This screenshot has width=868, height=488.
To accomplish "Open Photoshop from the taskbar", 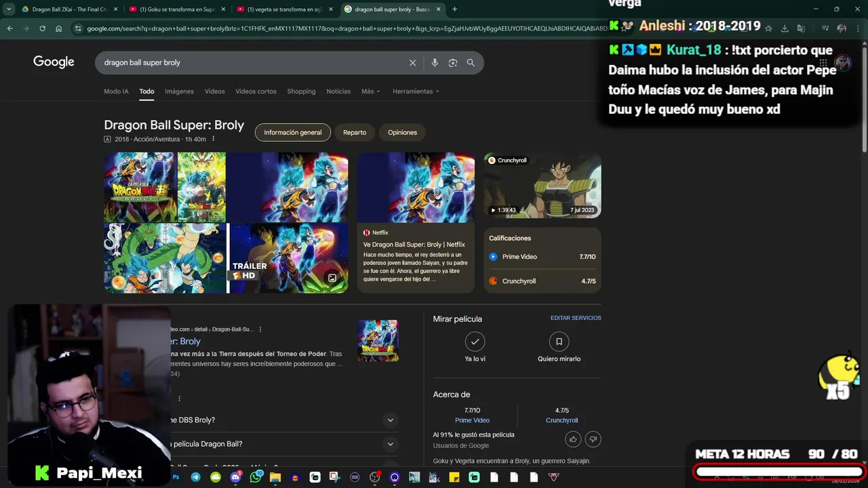I will coord(176,477).
